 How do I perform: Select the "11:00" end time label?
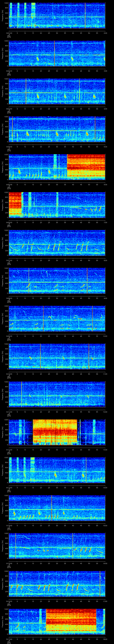[105, 374]
